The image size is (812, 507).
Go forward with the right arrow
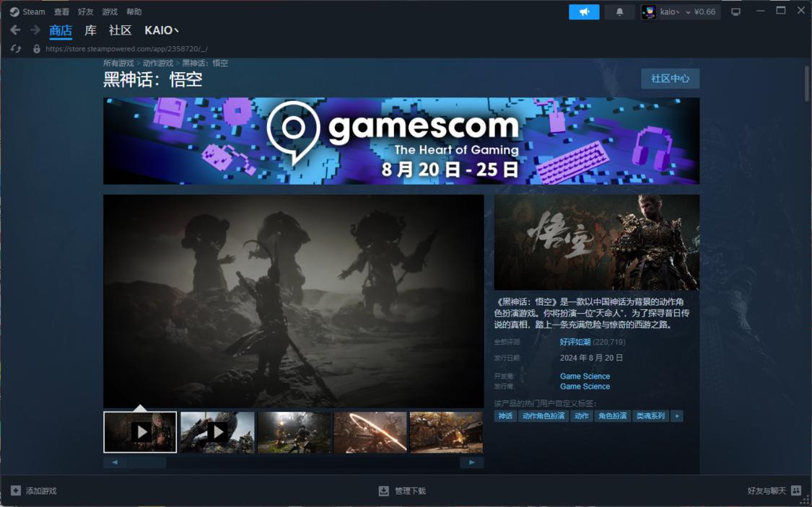[35, 30]
